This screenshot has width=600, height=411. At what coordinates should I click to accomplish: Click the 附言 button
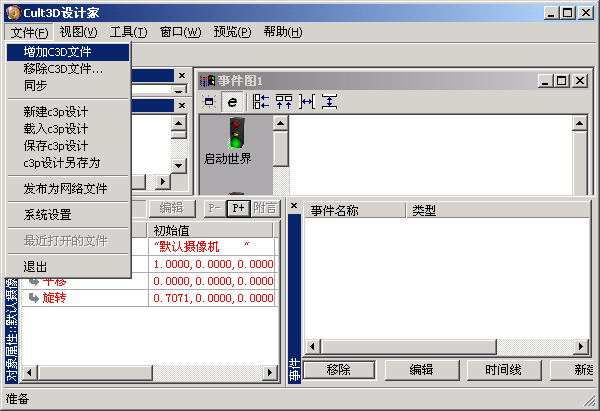coord(265,208)
